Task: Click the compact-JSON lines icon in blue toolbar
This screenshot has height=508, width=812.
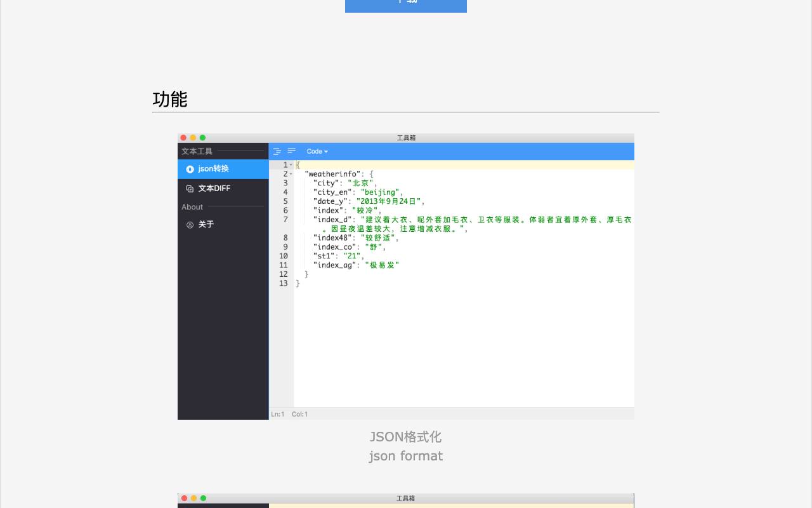Action: click(292, 151)
